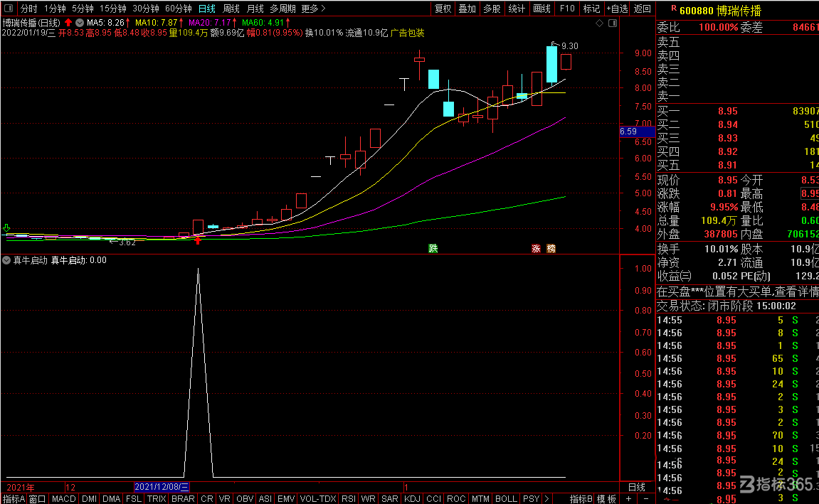Open 指标A menu

coord(14,499)
